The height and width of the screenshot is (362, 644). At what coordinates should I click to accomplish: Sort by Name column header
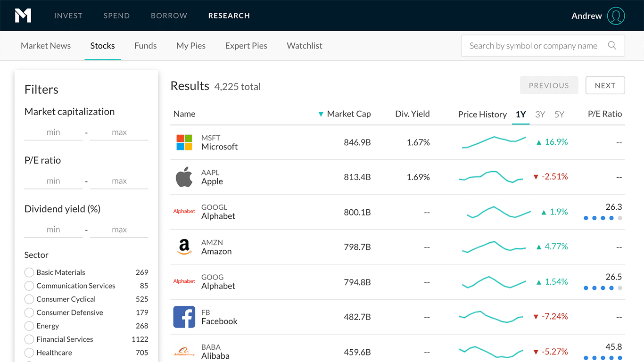point(184,114)
